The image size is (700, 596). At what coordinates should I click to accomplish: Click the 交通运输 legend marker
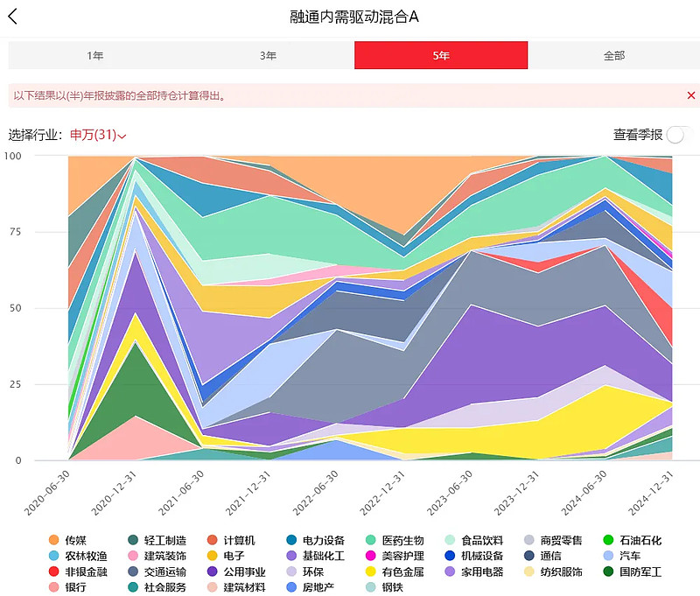[133, 571]
